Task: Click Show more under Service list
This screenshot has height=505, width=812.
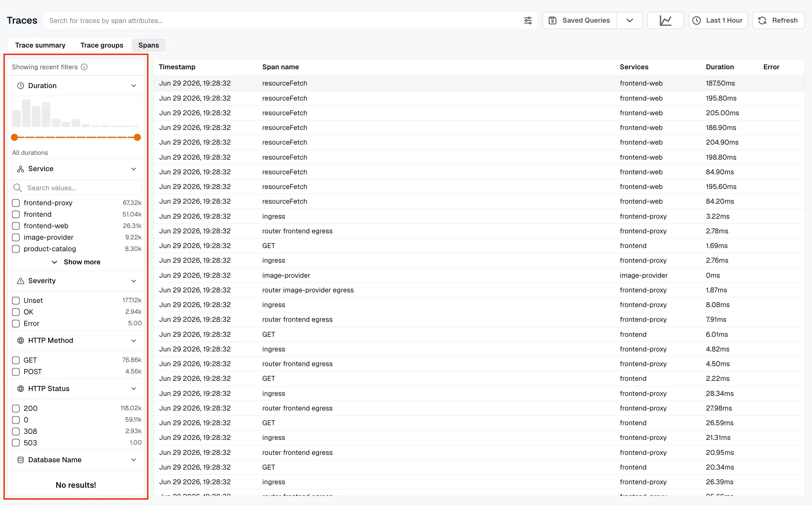Action: [x=76, y=262]
